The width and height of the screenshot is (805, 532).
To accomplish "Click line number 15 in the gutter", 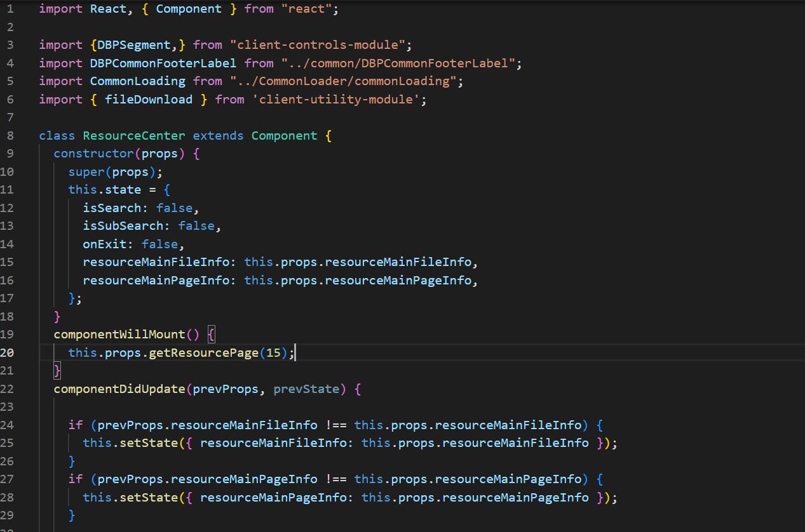I will click(8, 262).
